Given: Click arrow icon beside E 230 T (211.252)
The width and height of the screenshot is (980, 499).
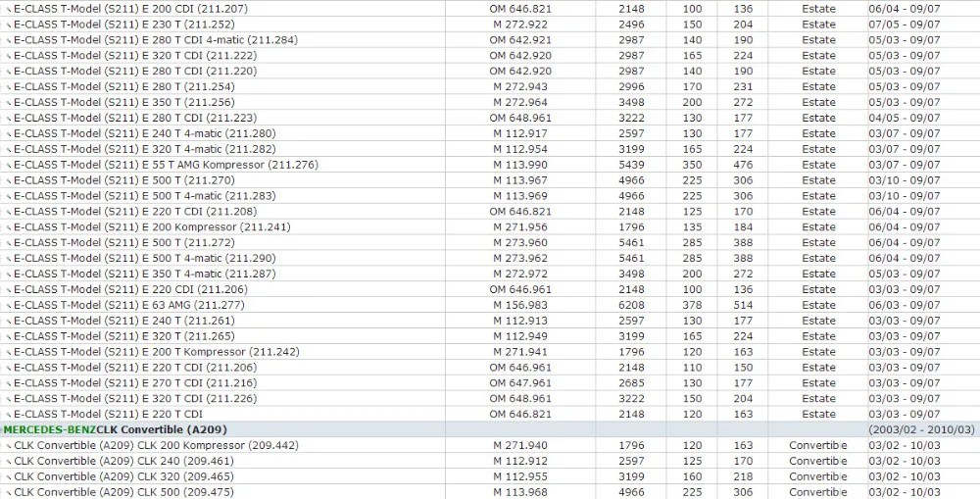Looking at the screenshot, I should (9, 25).
